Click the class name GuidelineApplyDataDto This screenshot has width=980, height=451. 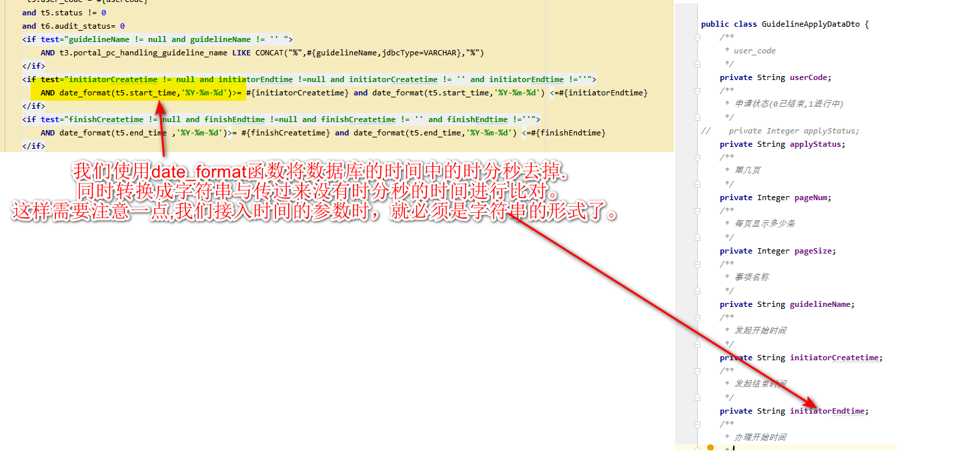811,24
